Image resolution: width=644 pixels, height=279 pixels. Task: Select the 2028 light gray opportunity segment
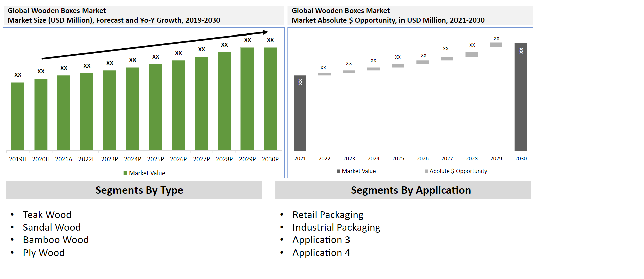[472, 54]
